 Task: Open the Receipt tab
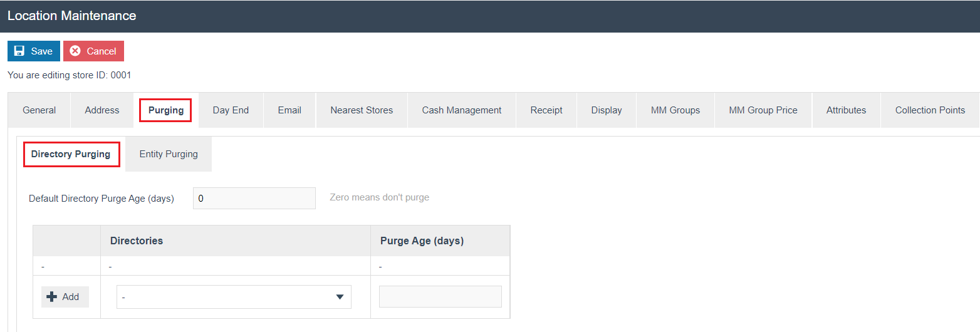point(546,110)
